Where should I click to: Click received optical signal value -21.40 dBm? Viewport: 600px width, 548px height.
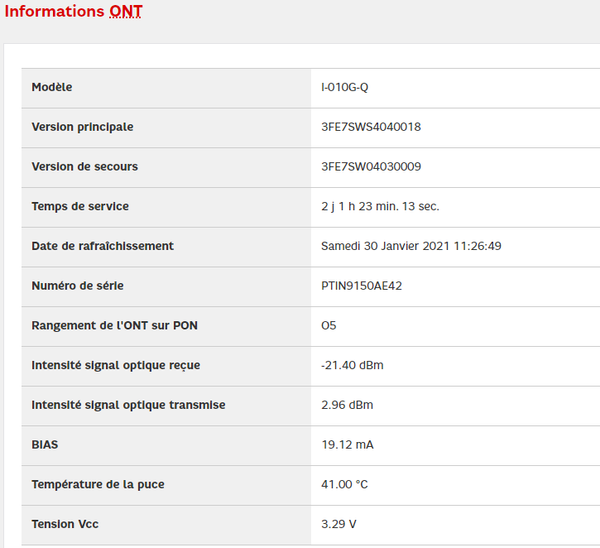(352, 366)
